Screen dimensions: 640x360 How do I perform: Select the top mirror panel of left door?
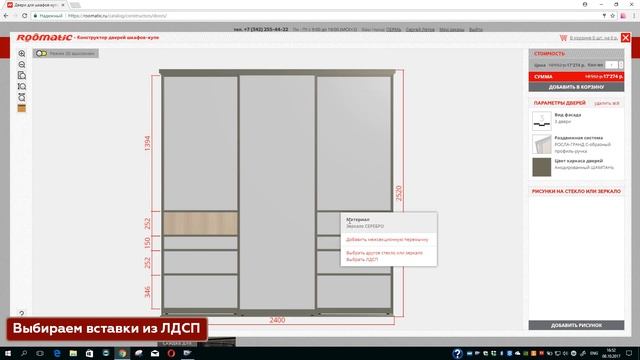(200, 143)
